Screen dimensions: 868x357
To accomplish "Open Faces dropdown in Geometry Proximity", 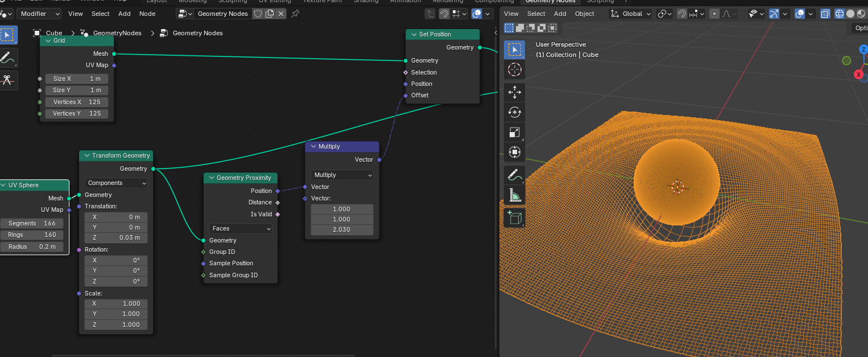I will (x=241, y=228).
